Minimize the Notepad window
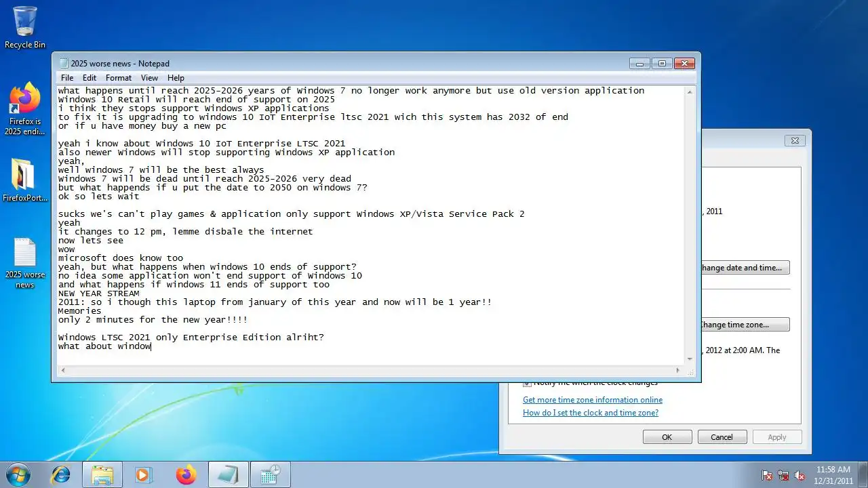This screenshot has width=868, height=488. pos(639,63)
